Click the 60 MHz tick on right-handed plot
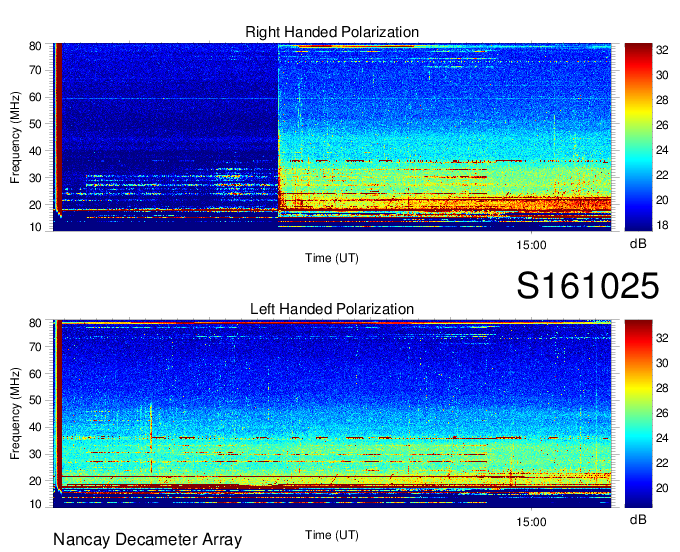The image size is (680, 552). click(35, 97)
